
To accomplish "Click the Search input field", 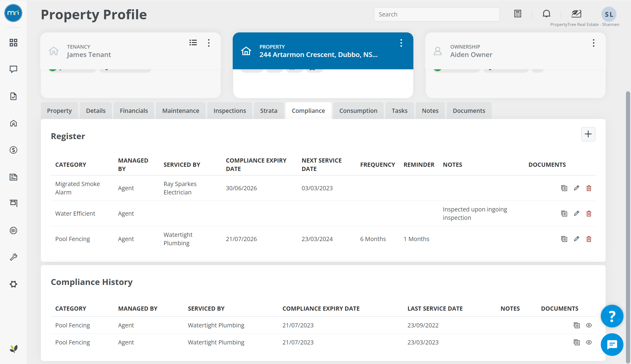I will click(437, 14).
